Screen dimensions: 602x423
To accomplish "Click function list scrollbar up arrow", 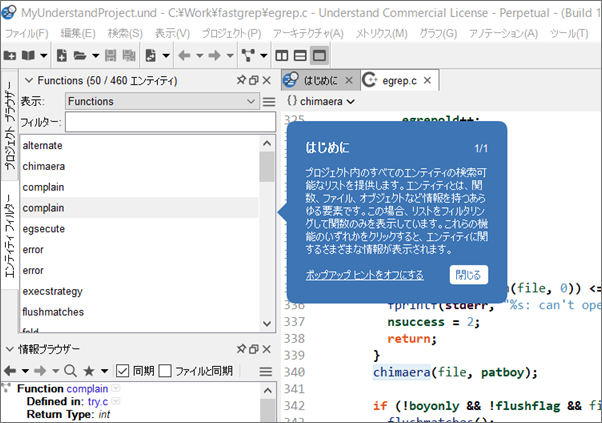I will [267, 144].
